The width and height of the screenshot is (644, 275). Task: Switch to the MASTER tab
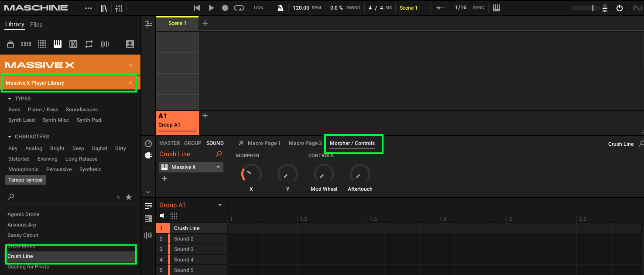(170, 143)
